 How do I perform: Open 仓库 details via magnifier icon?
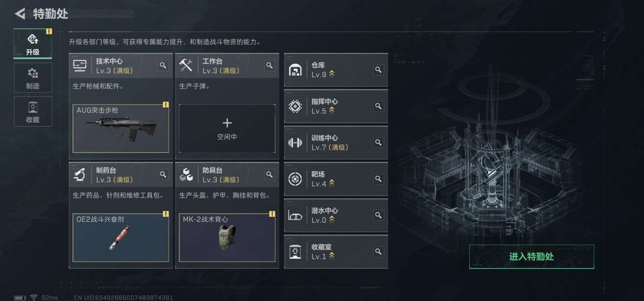click(x=378, y=70)
